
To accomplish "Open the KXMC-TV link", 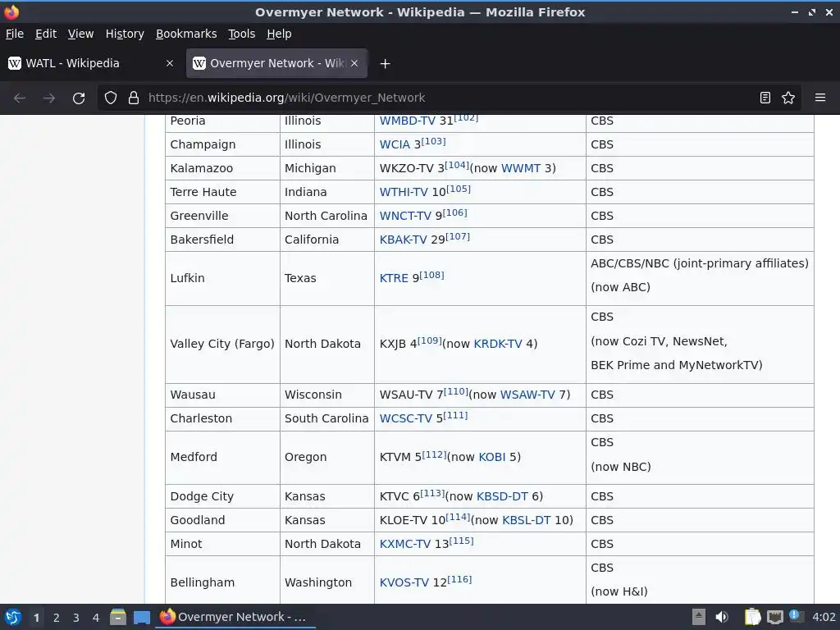I will click(405, 545).
